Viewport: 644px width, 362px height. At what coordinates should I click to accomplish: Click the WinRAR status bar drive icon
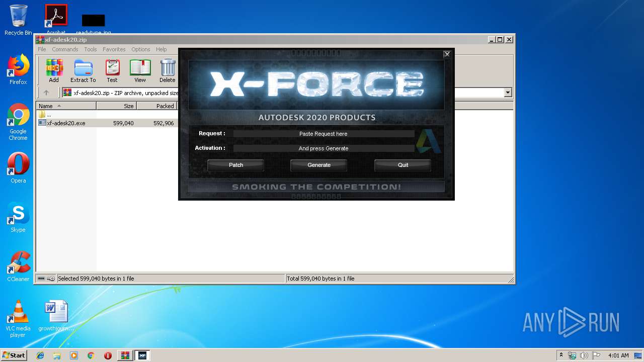pyautogui.click(x=41, y=279)
